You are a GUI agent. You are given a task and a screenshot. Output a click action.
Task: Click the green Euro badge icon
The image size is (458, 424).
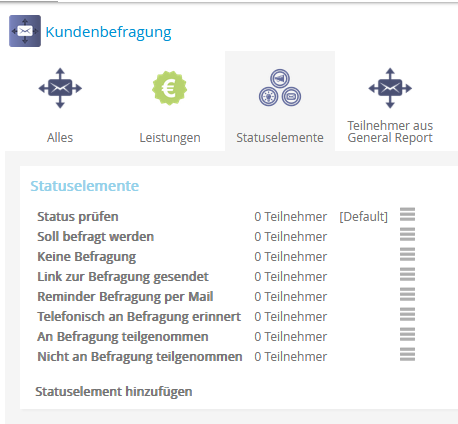pos(170,88)
